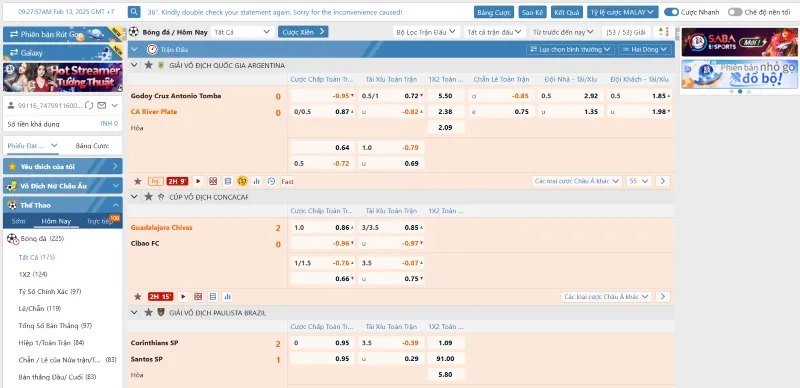
Task: Open the Tất Cả market filter dropdown
Action: [x=242, y=32]
